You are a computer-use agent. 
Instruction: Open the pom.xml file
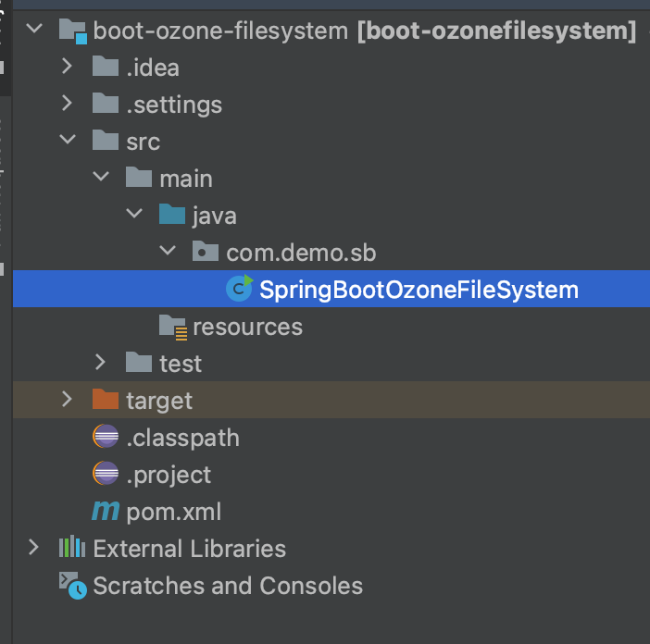(x=174, y=513)
